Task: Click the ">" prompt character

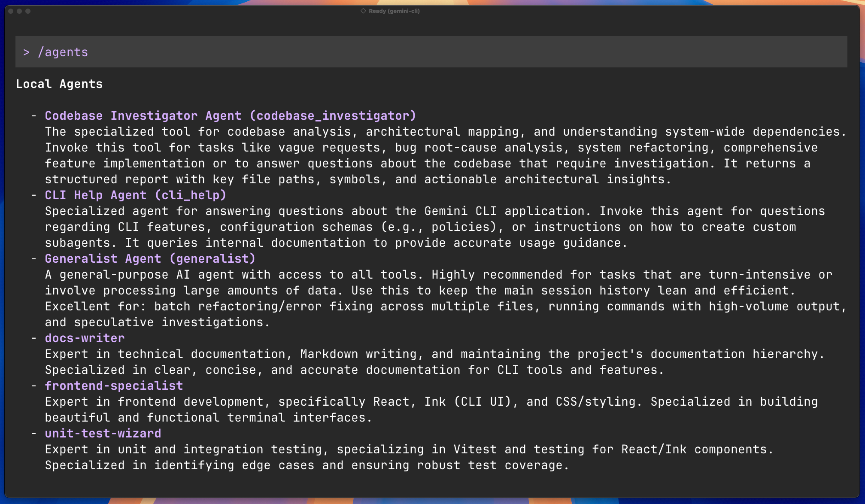Action: tap(27, 52)
